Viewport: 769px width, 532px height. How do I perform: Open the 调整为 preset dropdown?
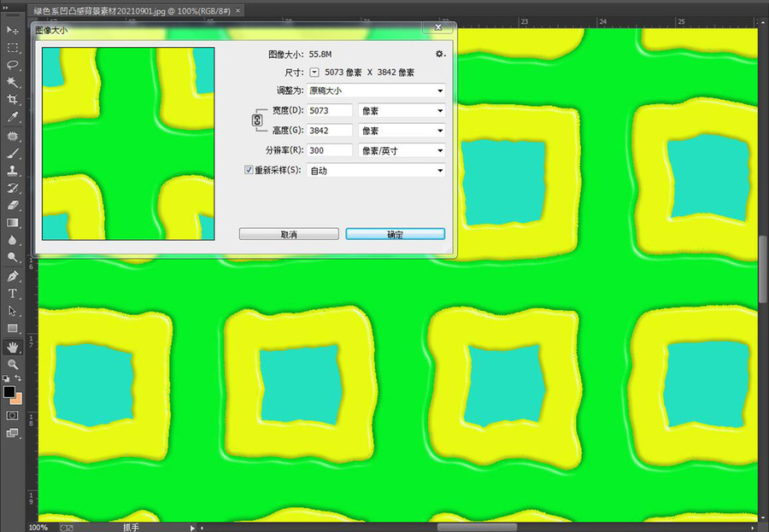[x=376, y=91]
